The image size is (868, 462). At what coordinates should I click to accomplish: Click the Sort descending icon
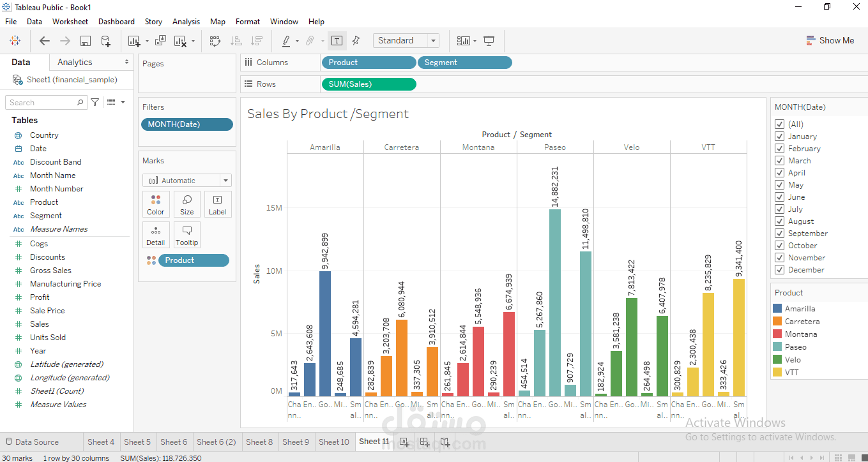[256, 41]
